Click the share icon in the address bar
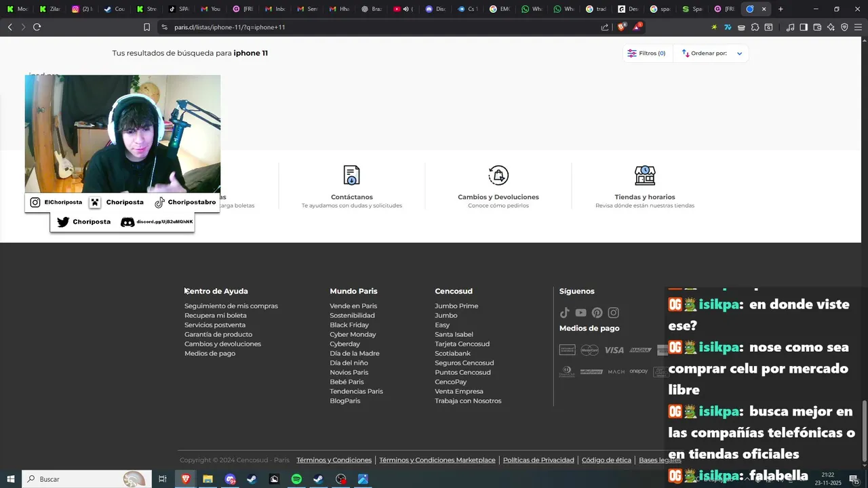The image size is (868, 488). tap(605, 27)
